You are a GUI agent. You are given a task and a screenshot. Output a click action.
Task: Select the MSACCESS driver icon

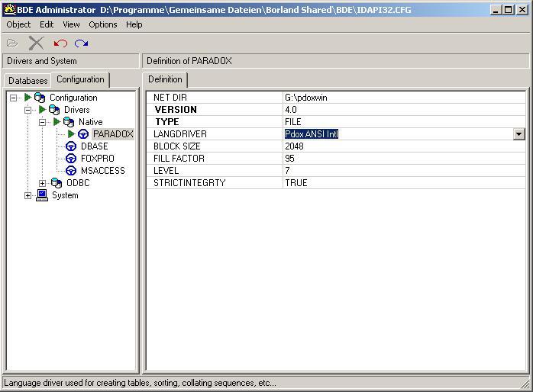[x=71, y=171]
